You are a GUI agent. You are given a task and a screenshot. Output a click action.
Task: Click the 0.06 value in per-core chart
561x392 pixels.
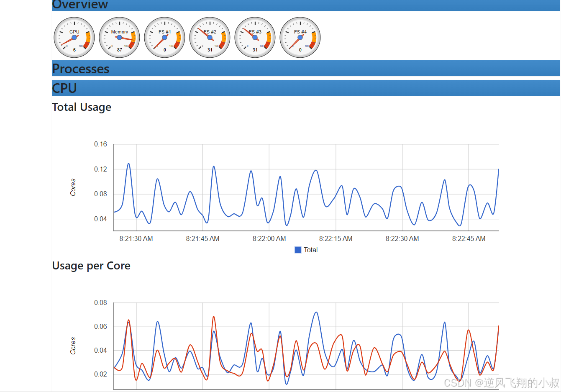[100, 327]
